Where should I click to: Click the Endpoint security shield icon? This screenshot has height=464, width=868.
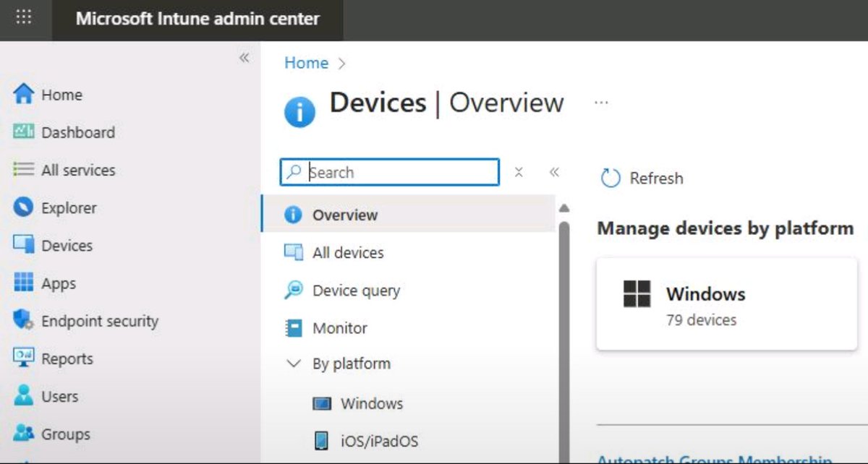pyautogui.click(x=24, y=320)
